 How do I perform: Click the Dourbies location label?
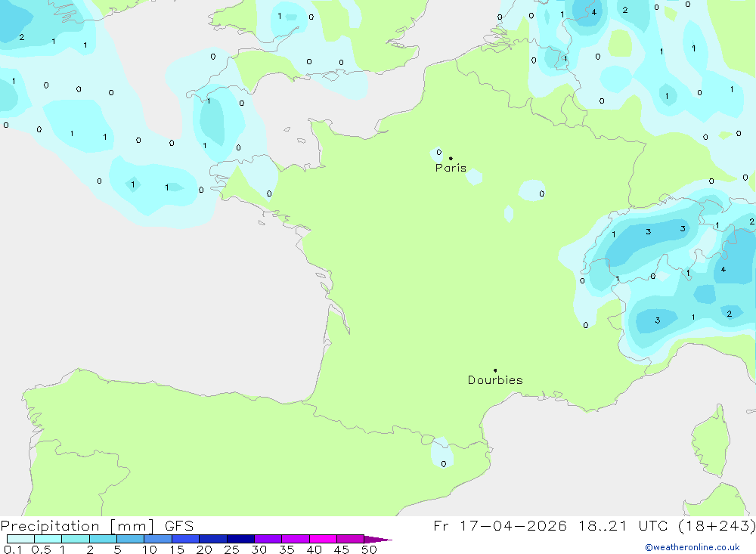[495, 380]
